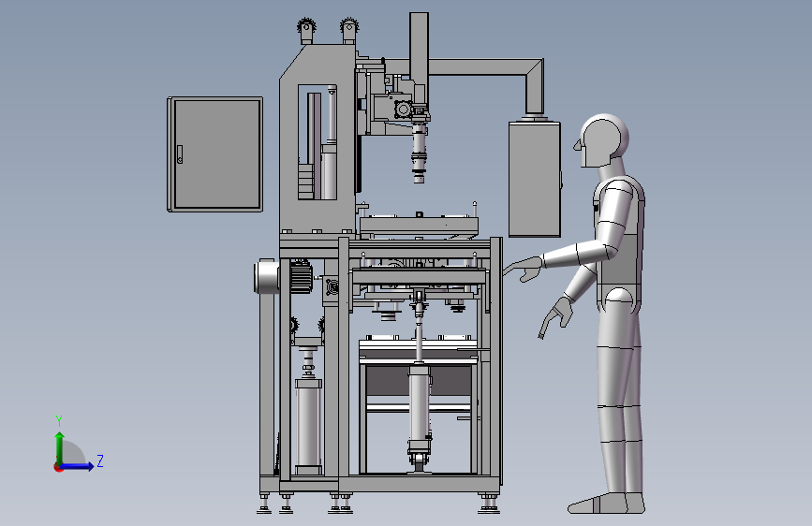Select the hanging control box near the mannequin
This screenshot has height=526, width=812.
pos(535,179)
